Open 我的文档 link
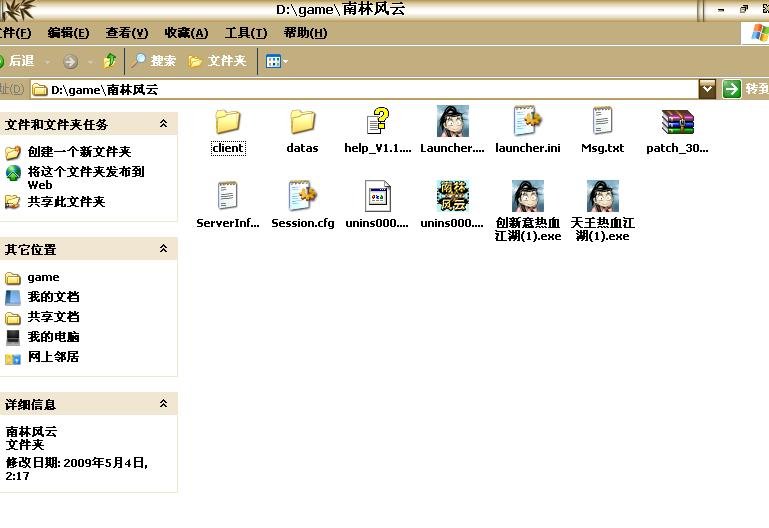769x528 pixels. pyautogui.click(x=53, y=297)
